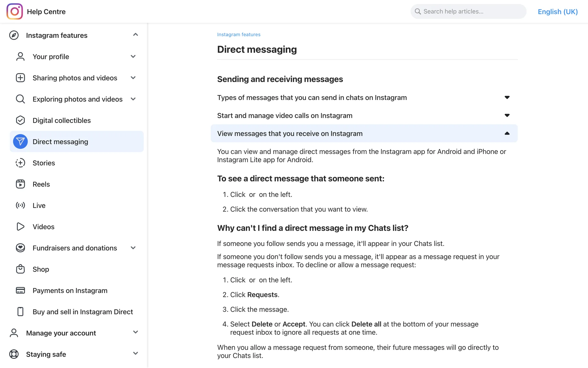Collapse View messages that you receive

point(507,133)
